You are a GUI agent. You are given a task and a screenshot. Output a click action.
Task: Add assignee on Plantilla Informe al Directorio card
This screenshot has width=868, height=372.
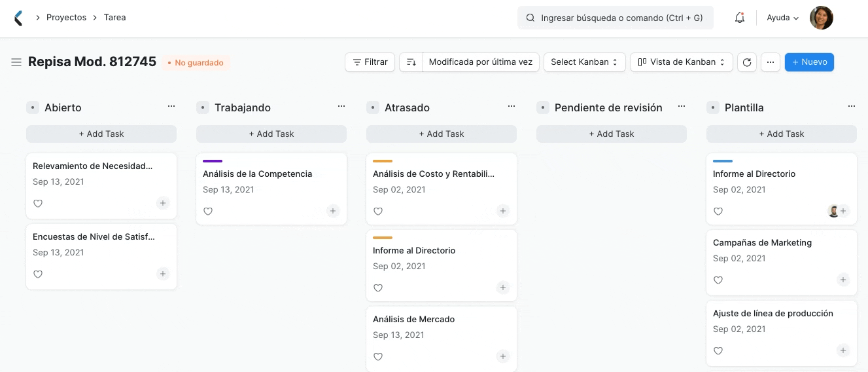844,211
